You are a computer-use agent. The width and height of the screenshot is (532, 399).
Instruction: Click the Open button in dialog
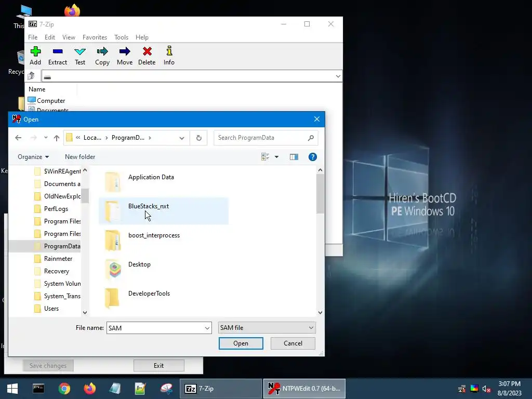point(241,343)
